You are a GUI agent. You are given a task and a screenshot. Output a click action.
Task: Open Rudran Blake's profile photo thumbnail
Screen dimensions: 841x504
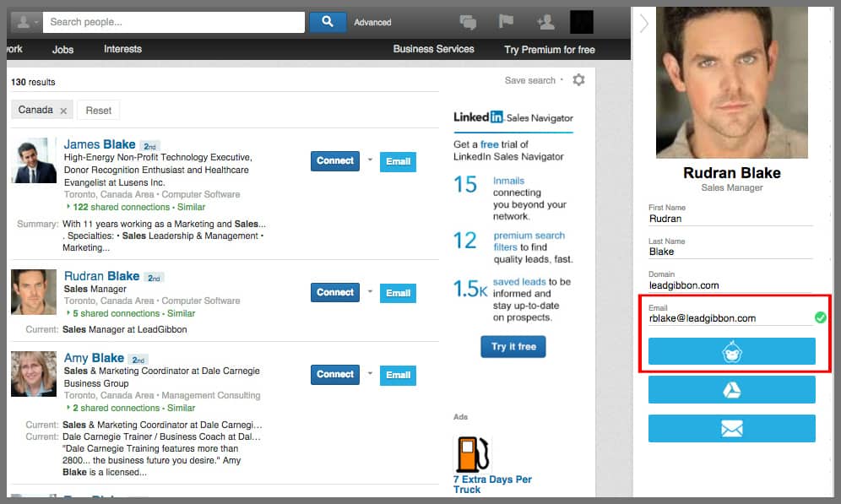[34, 292]
